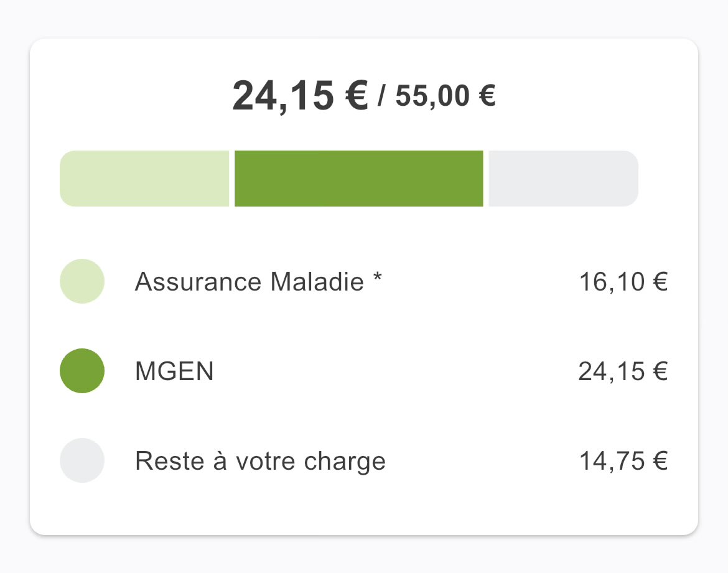
Task: Select the dark green MGEN bar segment
Action: (359, 179)
